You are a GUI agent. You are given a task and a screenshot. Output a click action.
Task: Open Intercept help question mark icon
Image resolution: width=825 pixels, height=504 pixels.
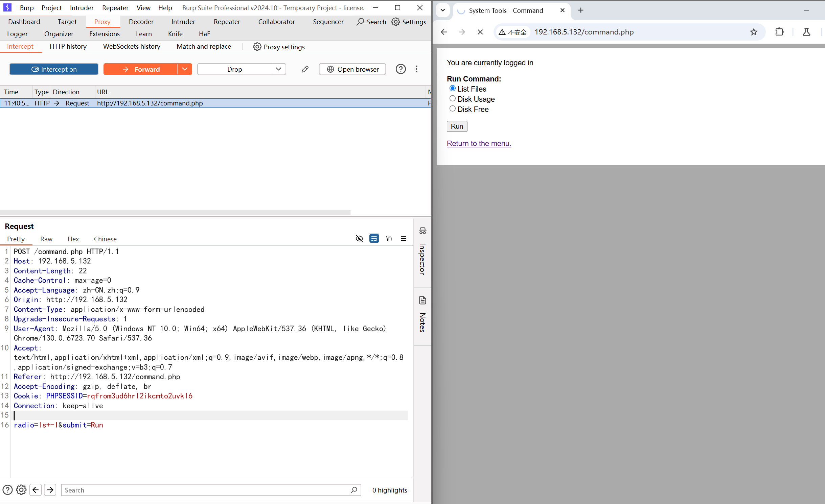pyautogui.click(x=401, y=69)
